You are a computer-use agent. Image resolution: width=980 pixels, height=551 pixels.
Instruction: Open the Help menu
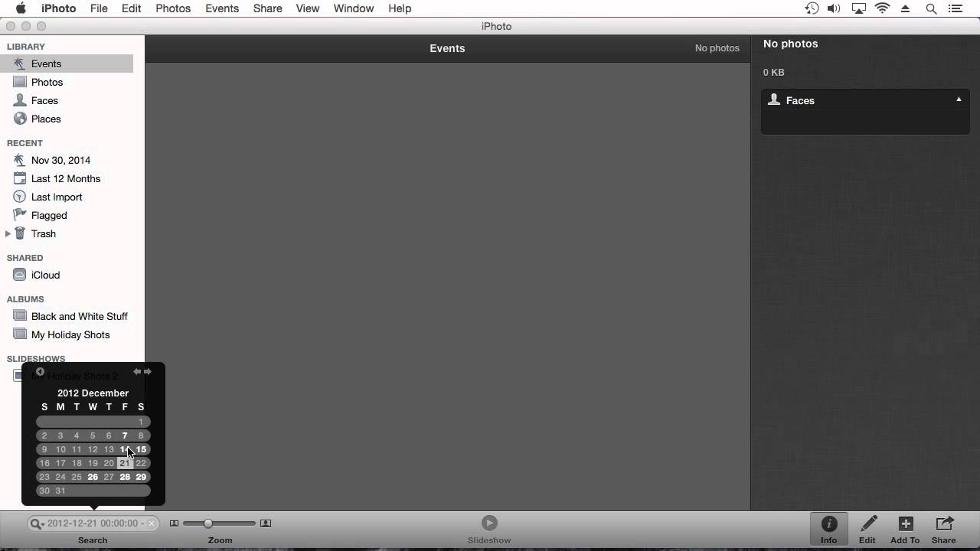point(400,8)
